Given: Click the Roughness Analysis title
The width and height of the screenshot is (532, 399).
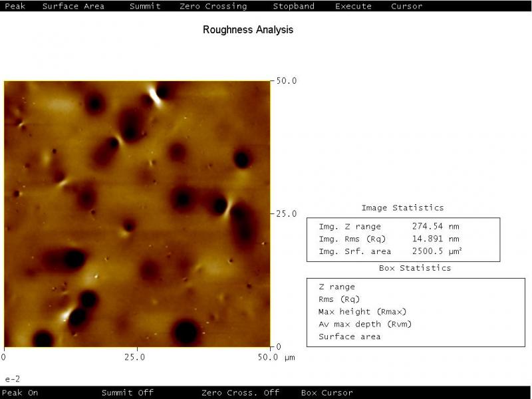Looking at the screenshot, I should (248, 29).
